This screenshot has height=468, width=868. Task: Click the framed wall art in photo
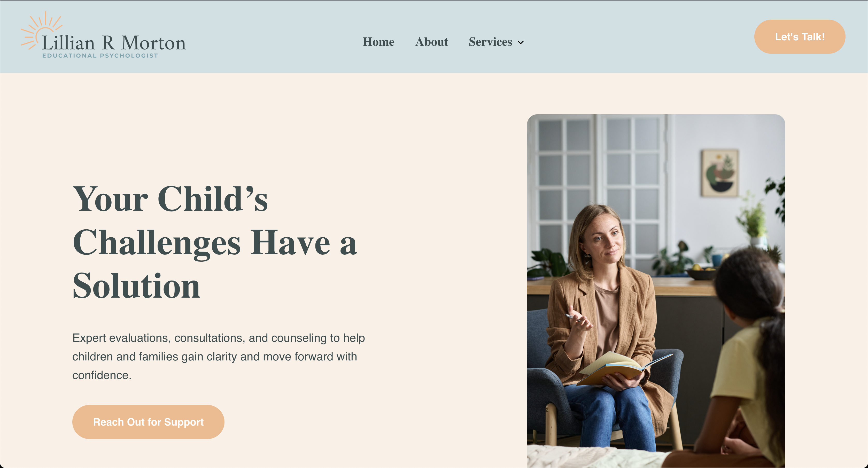click(720, 173)
